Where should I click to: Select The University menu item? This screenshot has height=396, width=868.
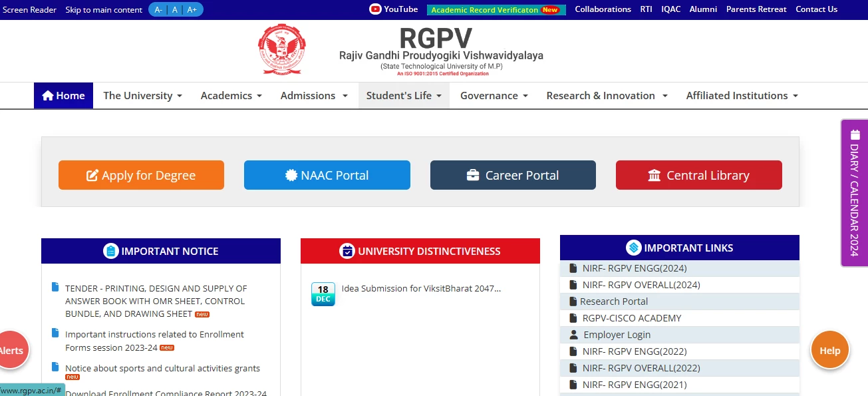[138, 95]
